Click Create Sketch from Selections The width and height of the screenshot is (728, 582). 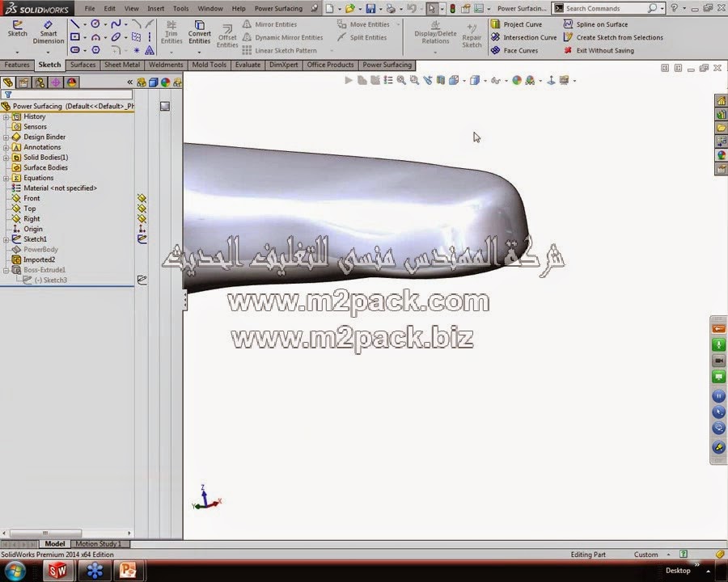point(613,37)
